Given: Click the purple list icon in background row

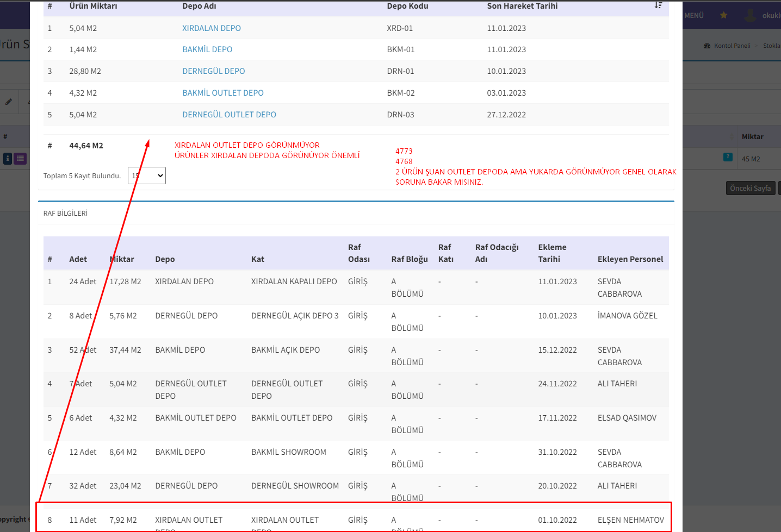Looking at the screenshot, I should click(x=20, y=159).
